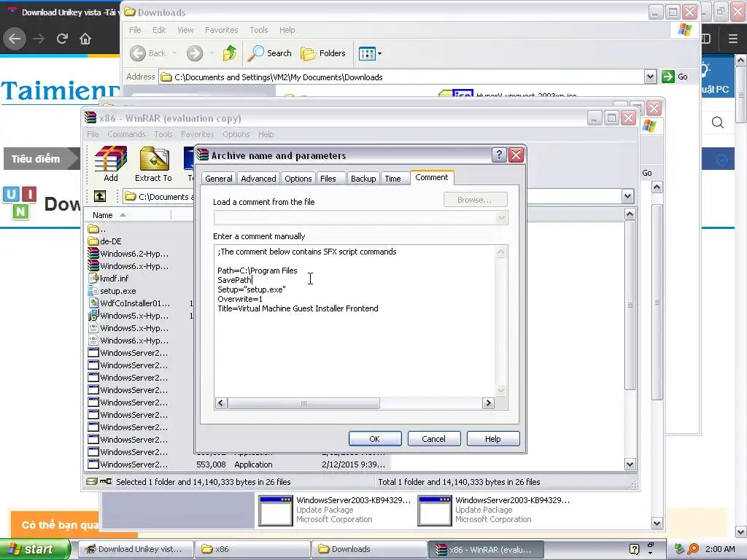Viewport: 747px width, 560px height.
Task: Click browser back arrow button
Action: tap(15, 39)
